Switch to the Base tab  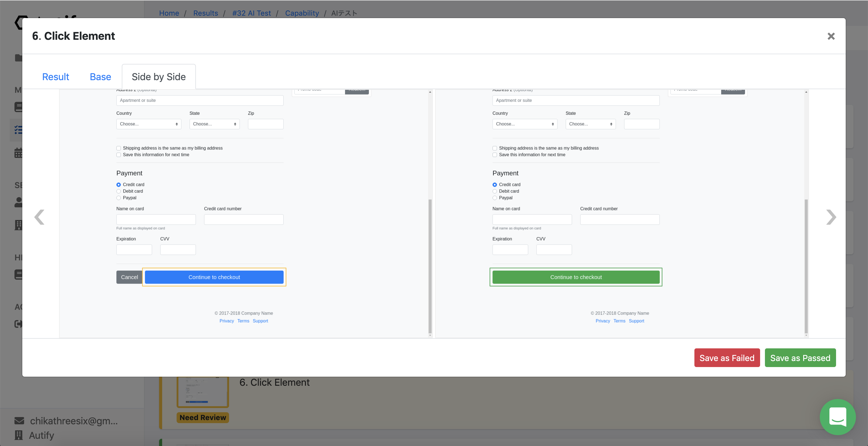coord(100,77)
